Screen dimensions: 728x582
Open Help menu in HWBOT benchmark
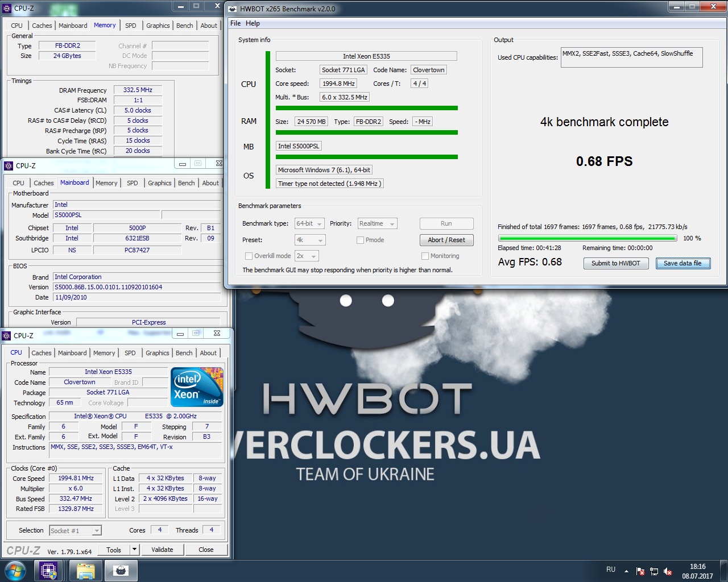point(253,23)
